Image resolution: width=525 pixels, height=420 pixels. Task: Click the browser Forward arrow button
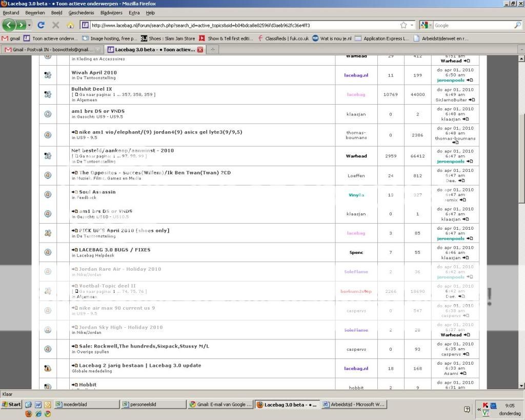click(21, 25)
